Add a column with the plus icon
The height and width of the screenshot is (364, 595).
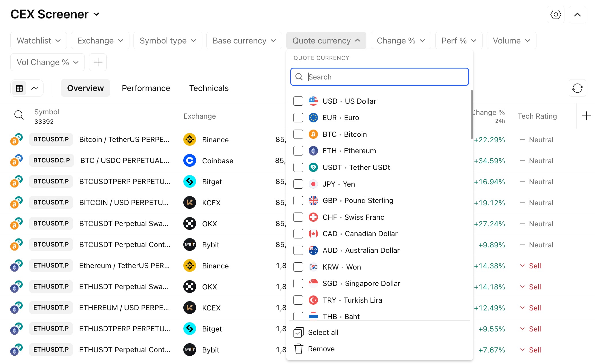click(x=586, y=116)
